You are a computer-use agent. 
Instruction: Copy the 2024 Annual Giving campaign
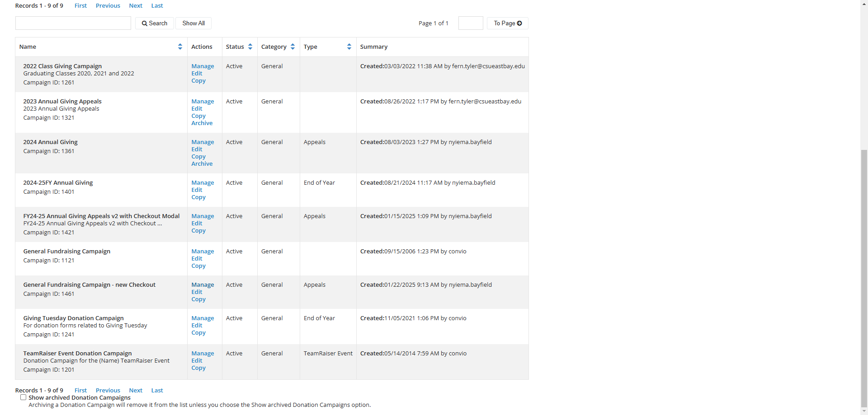pos(198,156)
